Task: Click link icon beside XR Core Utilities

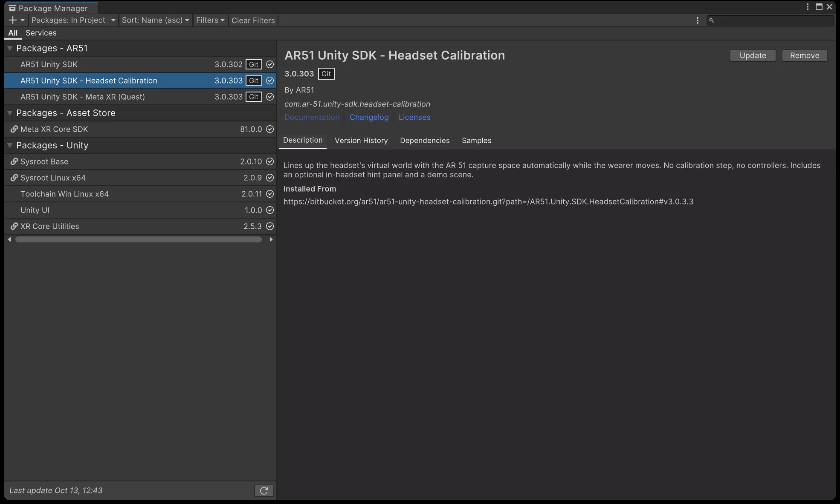Action: coord(14,226)
